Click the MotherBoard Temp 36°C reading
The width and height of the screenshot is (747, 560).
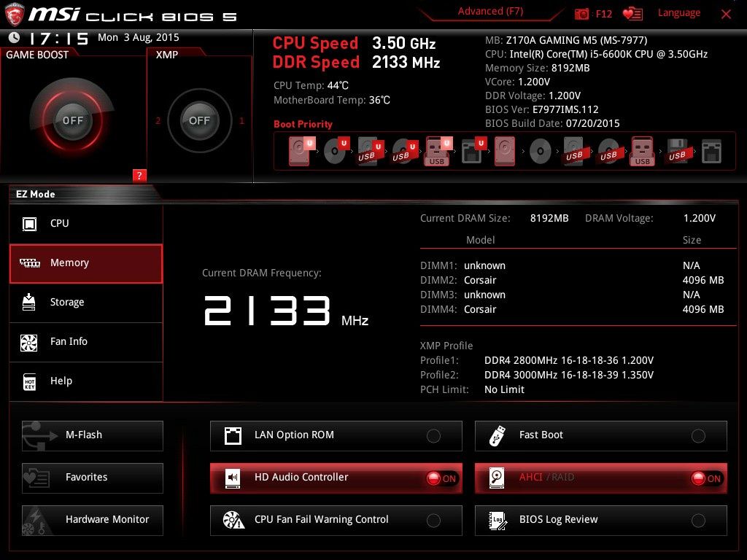pos(332,100)
